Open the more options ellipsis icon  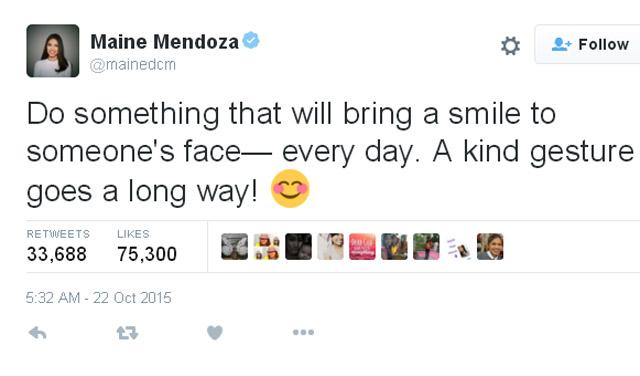tap(303, 332)
